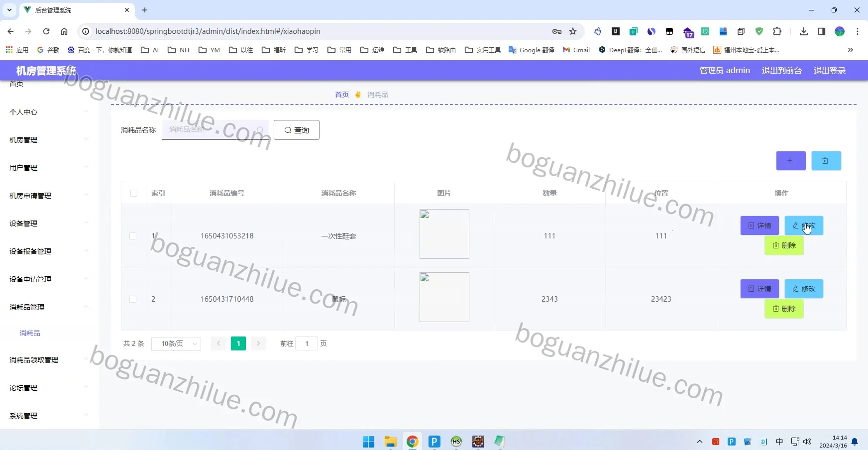Screen dimensions: 868x450
Task: Click pagination page 1 button
Action: pyautogui.click(x=238, y=343)
